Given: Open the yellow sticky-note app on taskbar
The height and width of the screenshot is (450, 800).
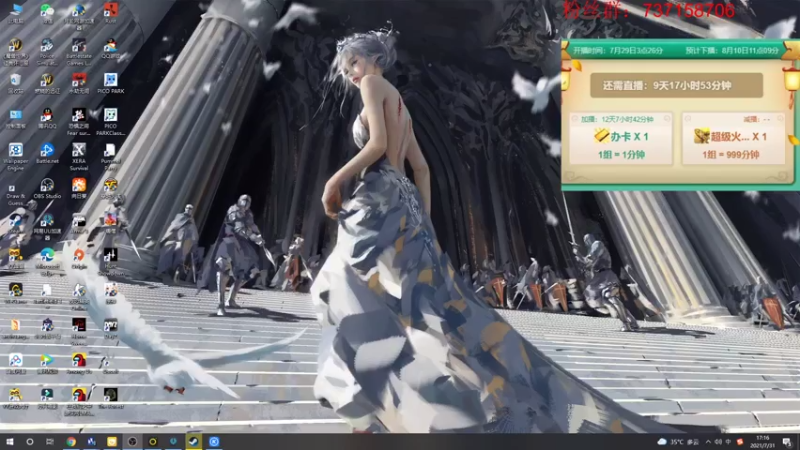Looking at the screenshot, I should 112,442.
